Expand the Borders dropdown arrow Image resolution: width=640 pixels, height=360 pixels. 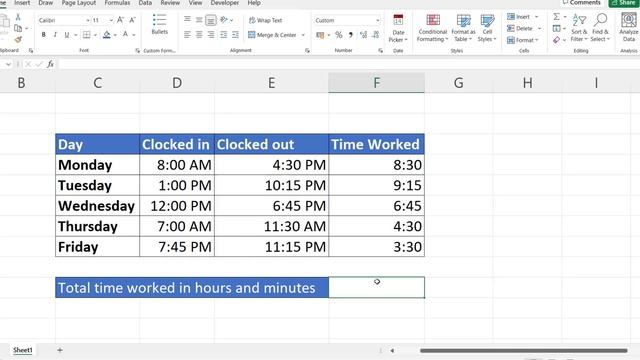click(x=95, y=35)
